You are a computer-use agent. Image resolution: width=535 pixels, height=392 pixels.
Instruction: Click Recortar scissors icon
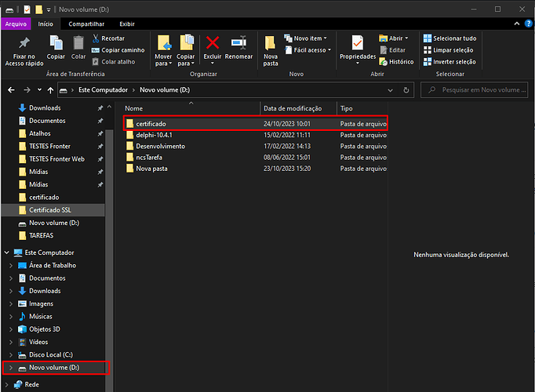96,38
